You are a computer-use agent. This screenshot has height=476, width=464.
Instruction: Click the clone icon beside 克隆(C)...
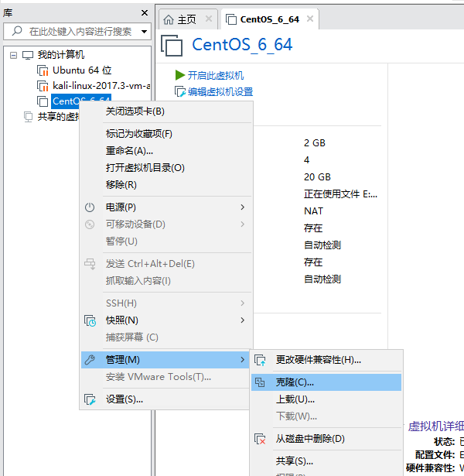tap(260, 382)
